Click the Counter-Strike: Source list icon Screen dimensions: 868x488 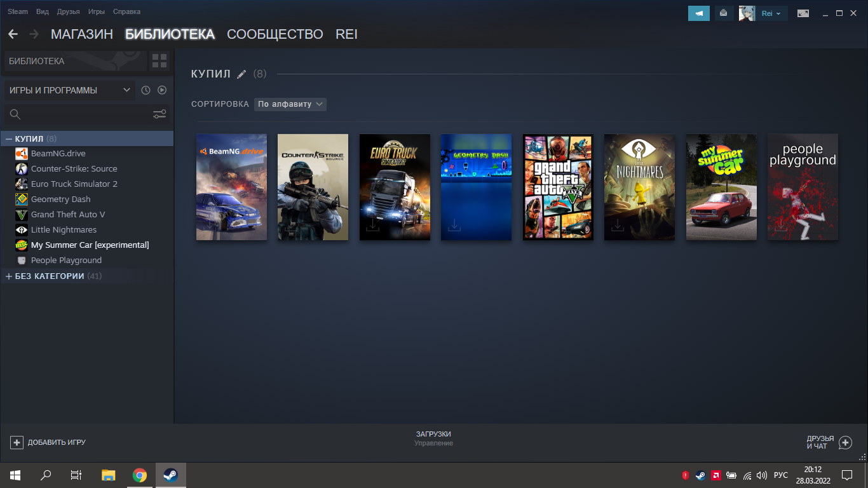(22, 168)
